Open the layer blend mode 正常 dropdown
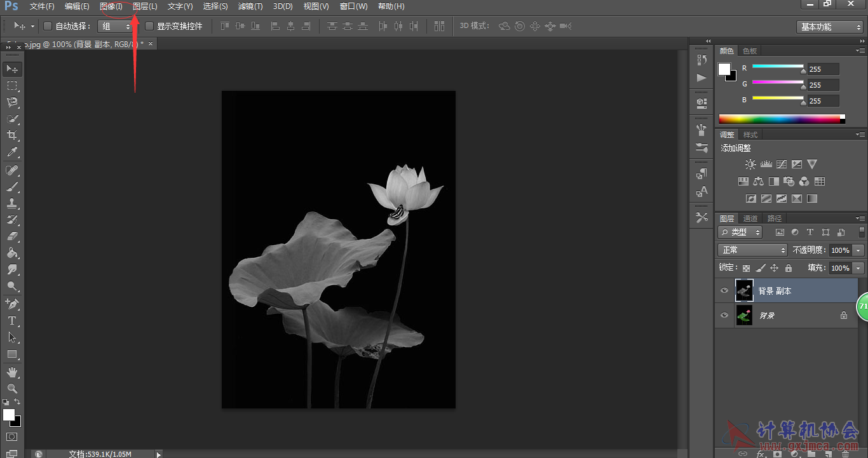Screen dimensions: 868x458 [x=752, y=250]
